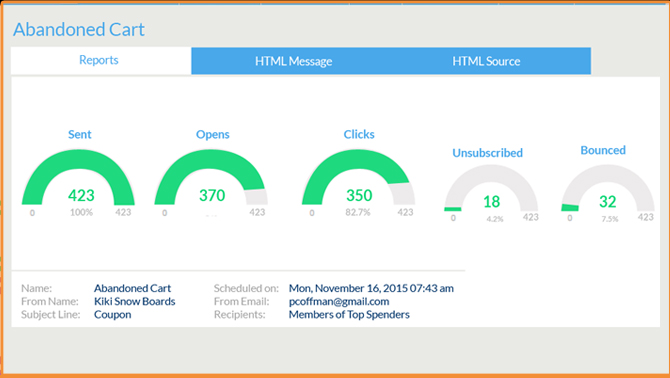Click the Opens gauge showing 370
This screenshot has height=378, width=670.
[211, 177]
